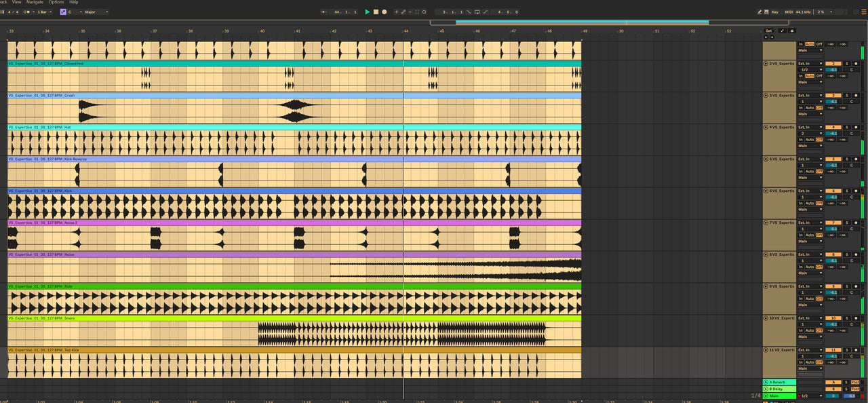Open the 1/2 input channel dropdown on track 2
868x403 pixels.
pyautogui.click(x=810, y=70)
